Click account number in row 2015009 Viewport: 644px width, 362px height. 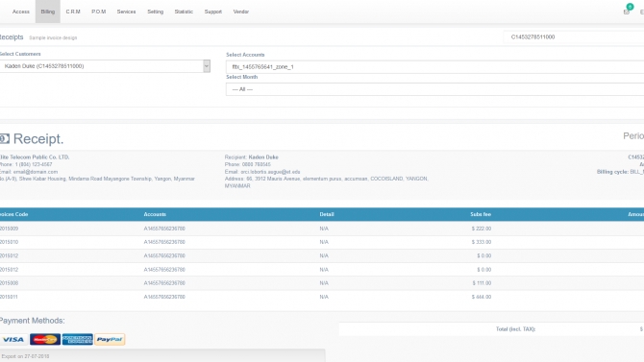pos(164,229)
